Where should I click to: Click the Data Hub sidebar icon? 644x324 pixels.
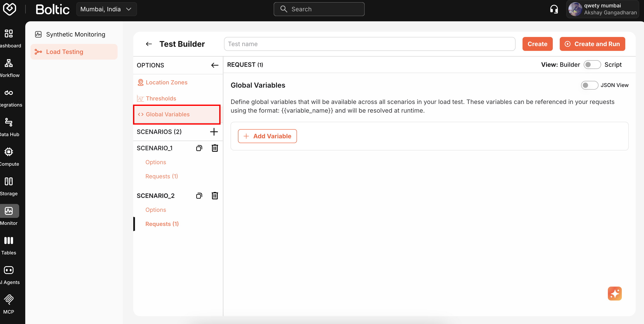pos(8,122)
